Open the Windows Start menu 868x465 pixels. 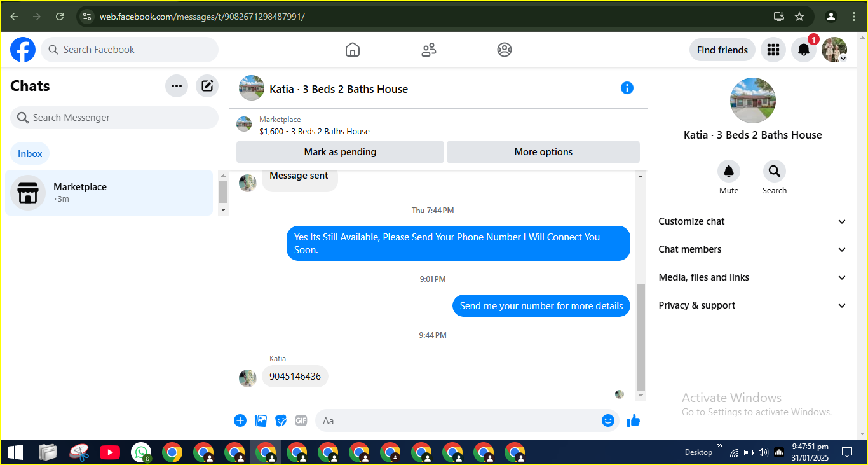pos(15,452)
